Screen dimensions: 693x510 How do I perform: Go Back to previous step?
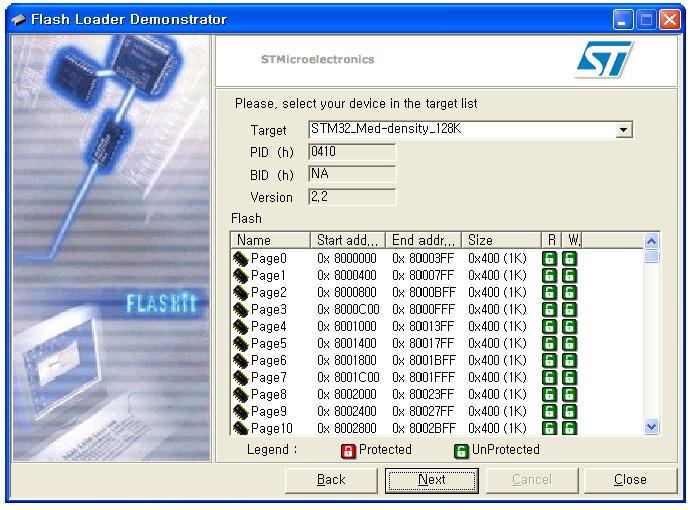coord(331,480)
